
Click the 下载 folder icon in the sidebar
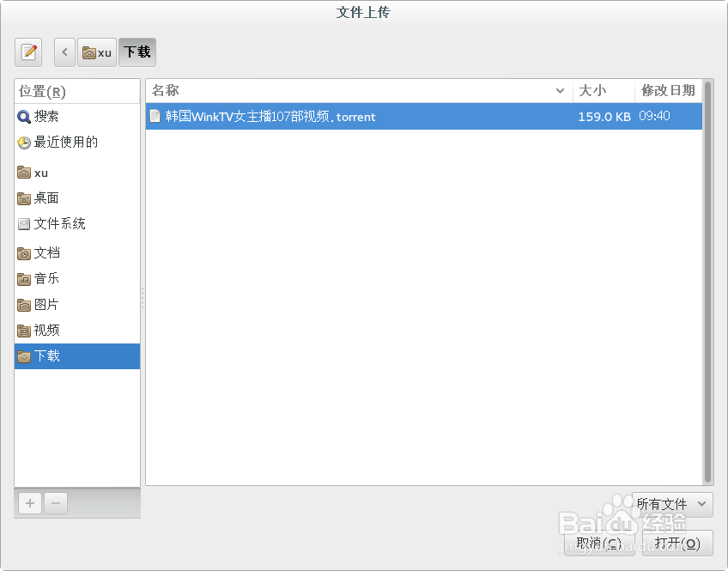24,356
